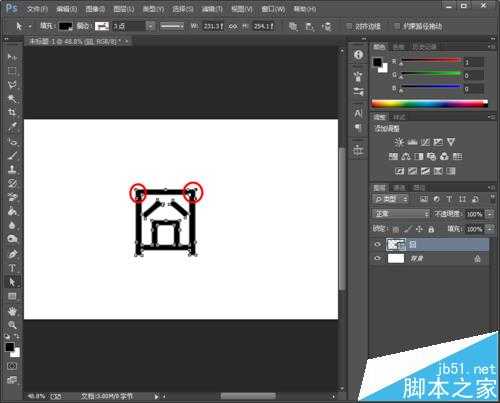Open the stroke width dropdown
The image size is (500, 403).
pyautogui.click(x=151, y=26)
